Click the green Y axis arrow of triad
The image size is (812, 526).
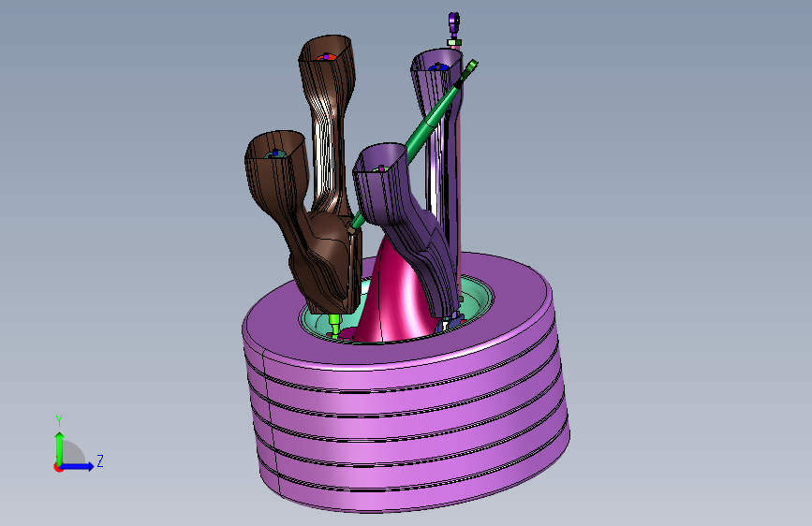coord(60,447)
